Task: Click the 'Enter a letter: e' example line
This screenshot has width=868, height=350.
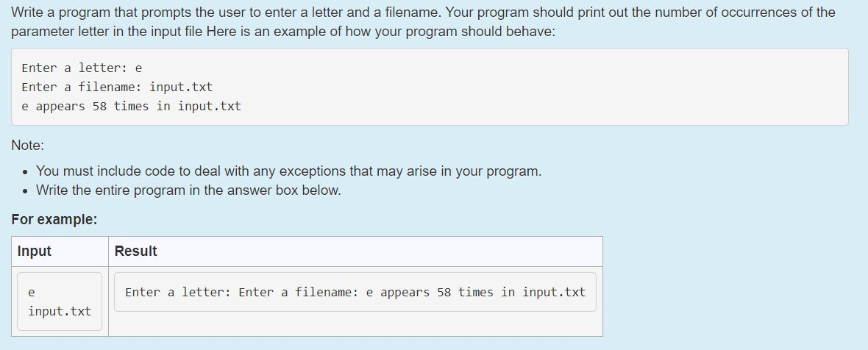Action: coord(82,68)
